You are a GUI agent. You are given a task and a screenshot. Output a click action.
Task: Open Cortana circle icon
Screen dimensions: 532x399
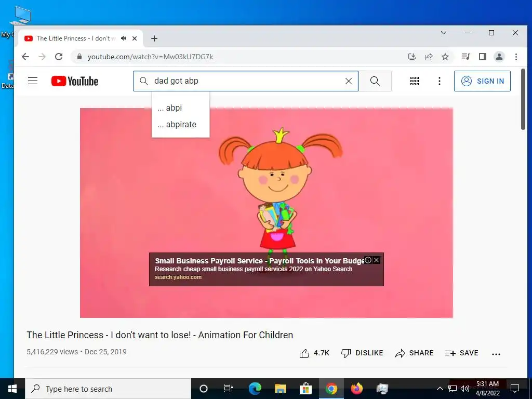[x=203, y=389]
